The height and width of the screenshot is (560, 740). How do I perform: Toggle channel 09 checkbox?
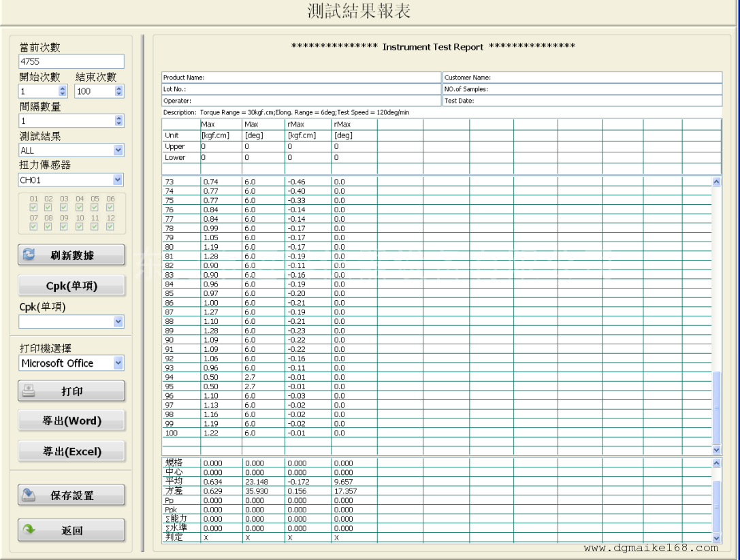[64, 226]
